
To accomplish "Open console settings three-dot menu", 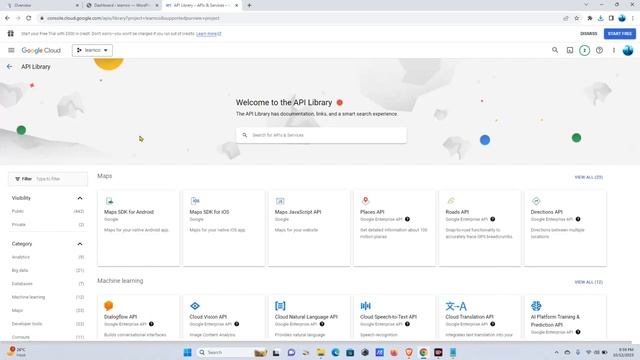I will [613, 50].
